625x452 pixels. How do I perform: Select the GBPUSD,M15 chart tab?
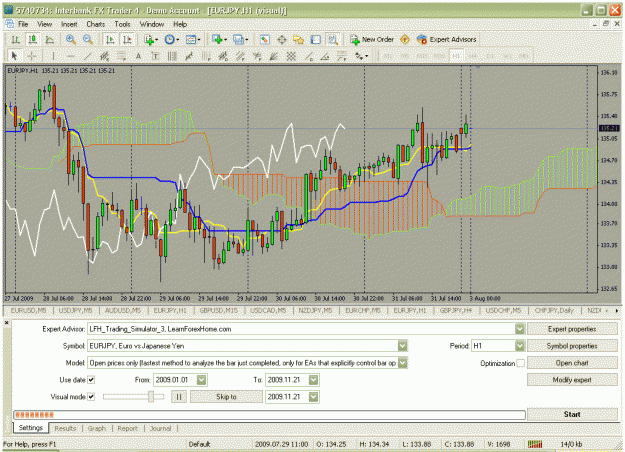[x=218, y=310]
